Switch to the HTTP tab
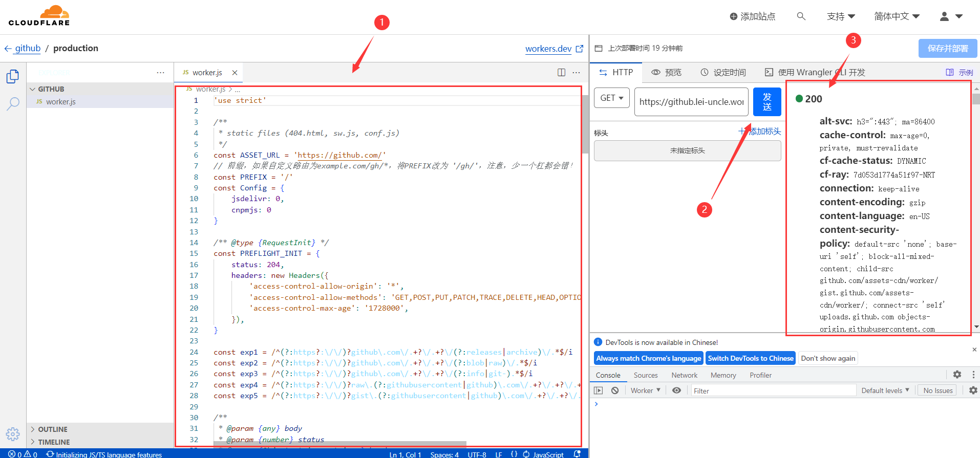This screenshot has height=458, width=980. click(616, 72)
